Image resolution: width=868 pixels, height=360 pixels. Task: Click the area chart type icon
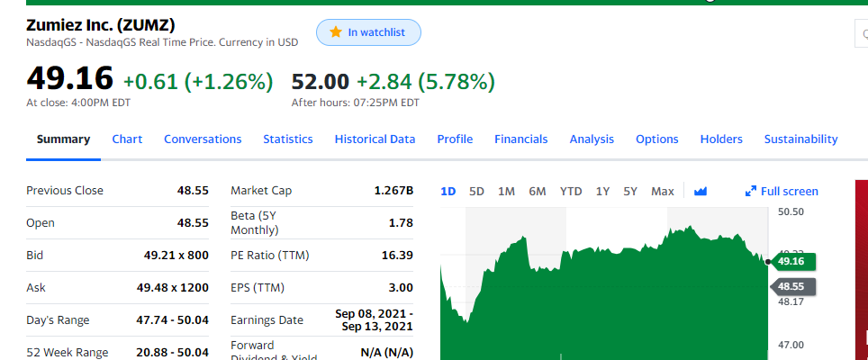(701, 191)
